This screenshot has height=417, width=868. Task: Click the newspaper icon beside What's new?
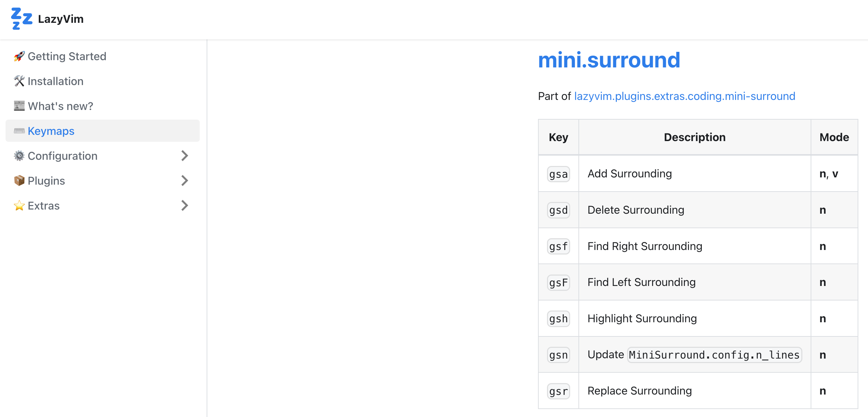19,106
